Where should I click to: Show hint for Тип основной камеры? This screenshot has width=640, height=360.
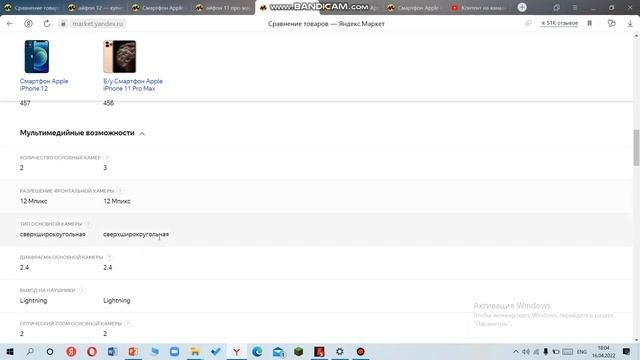point(88,224)
